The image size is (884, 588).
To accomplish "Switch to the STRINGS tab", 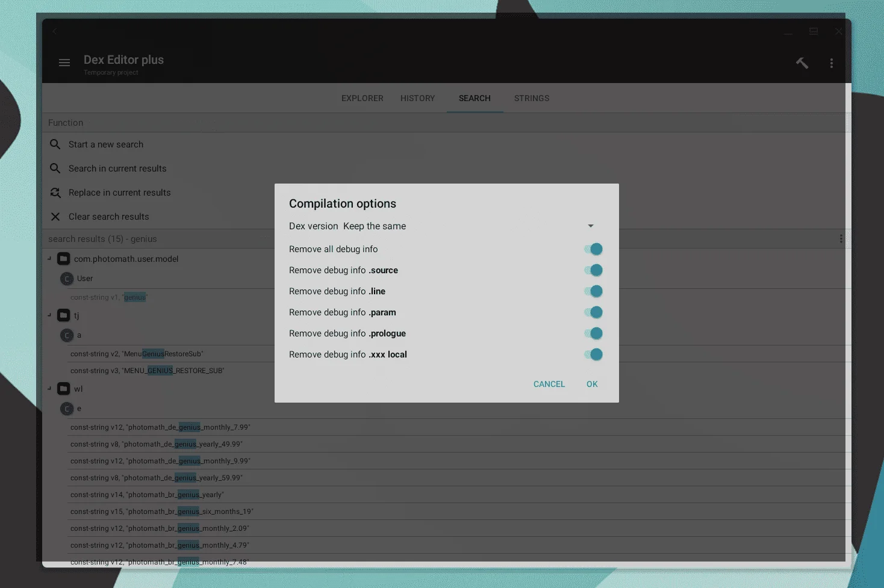I will 532,98.
